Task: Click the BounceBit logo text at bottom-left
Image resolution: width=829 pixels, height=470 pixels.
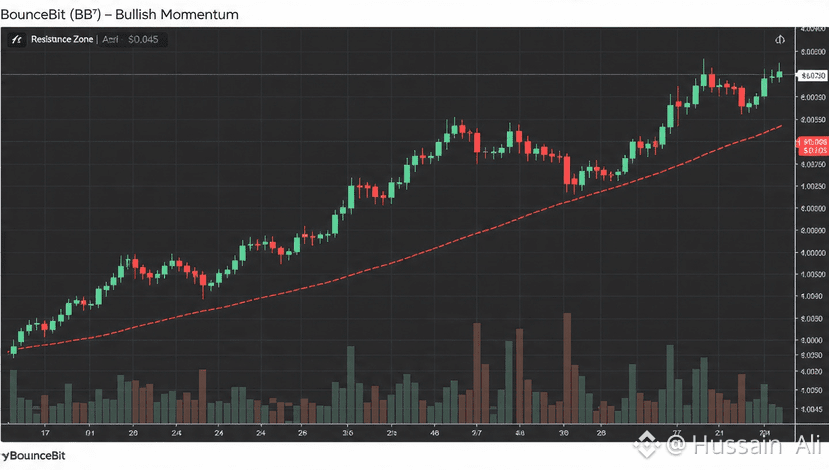Action: (x=33, y=456)
